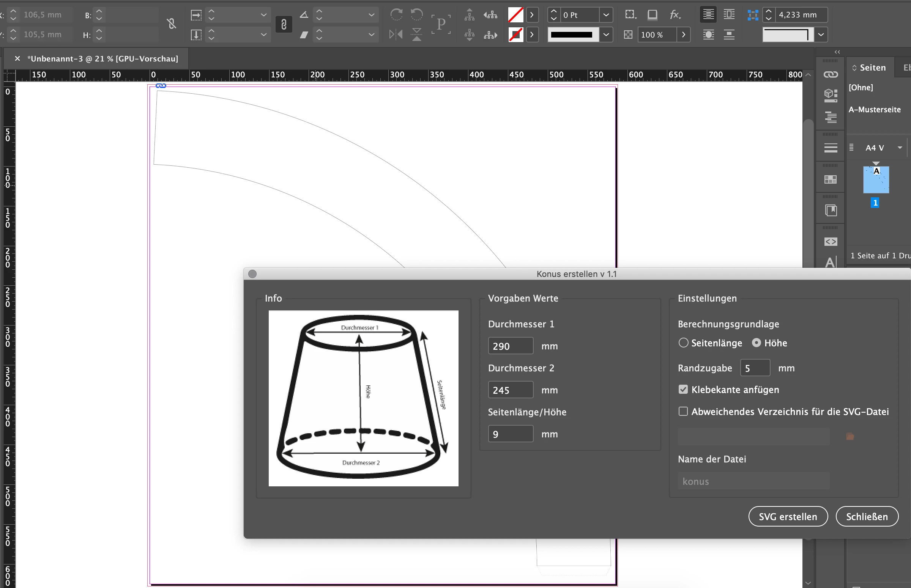911x588 pixels.
Task: Open the Links panel icon in dock
Action: point(831,74)
